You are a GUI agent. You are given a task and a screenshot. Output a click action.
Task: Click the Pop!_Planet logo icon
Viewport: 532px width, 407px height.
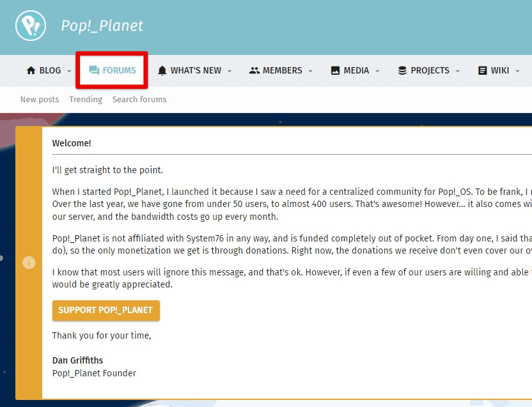[x=29, y=27]
